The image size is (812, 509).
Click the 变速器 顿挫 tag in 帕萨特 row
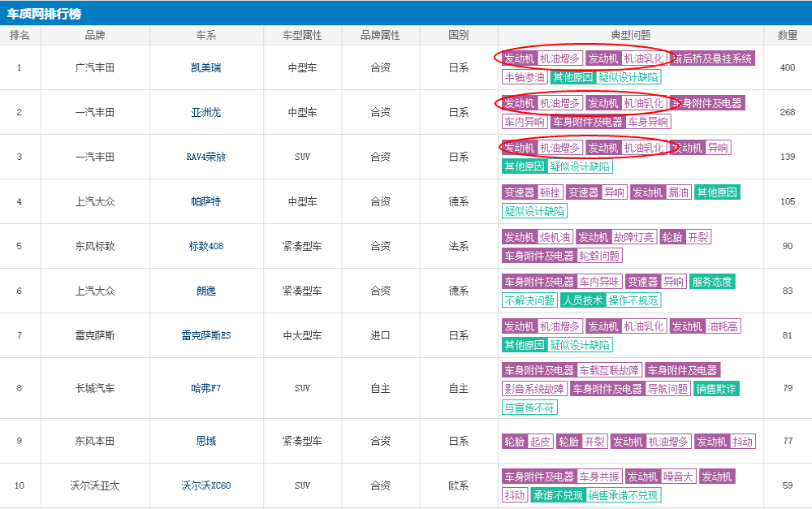[x=533, y=192]
